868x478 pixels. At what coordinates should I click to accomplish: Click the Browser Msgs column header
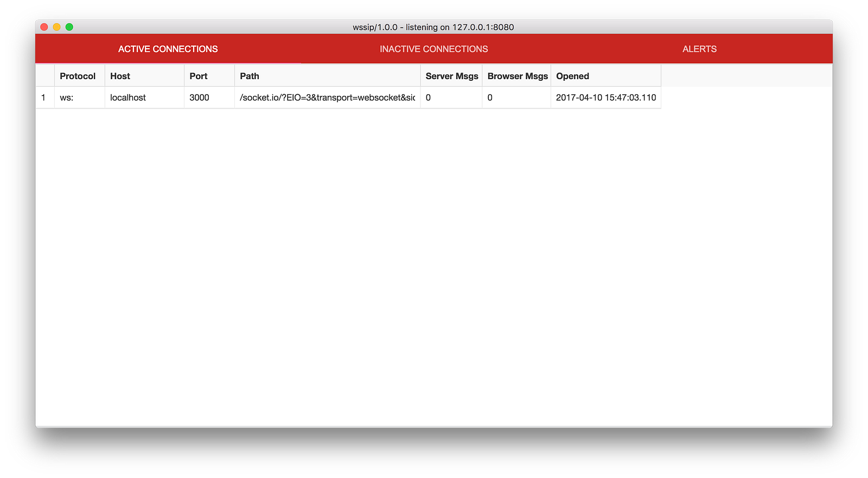click(516, 76)
